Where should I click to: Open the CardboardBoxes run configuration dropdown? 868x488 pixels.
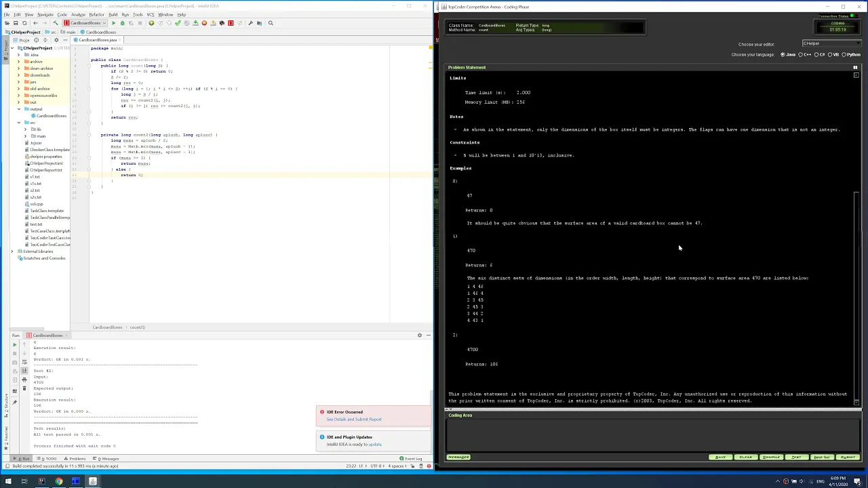click(x=85, y=23)
